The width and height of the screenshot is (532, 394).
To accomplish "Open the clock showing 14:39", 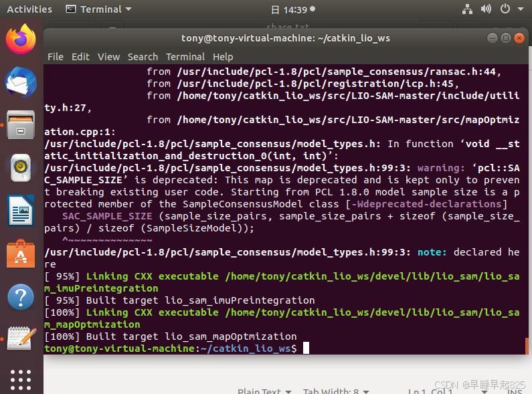I will click(293, 9).
